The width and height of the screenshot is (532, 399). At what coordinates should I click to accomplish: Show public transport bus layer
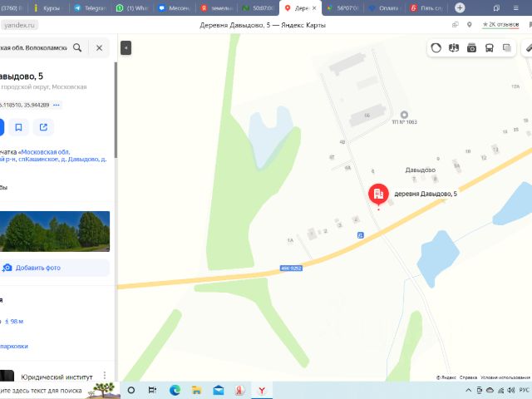pyautogui.click(x=490, y=48)
